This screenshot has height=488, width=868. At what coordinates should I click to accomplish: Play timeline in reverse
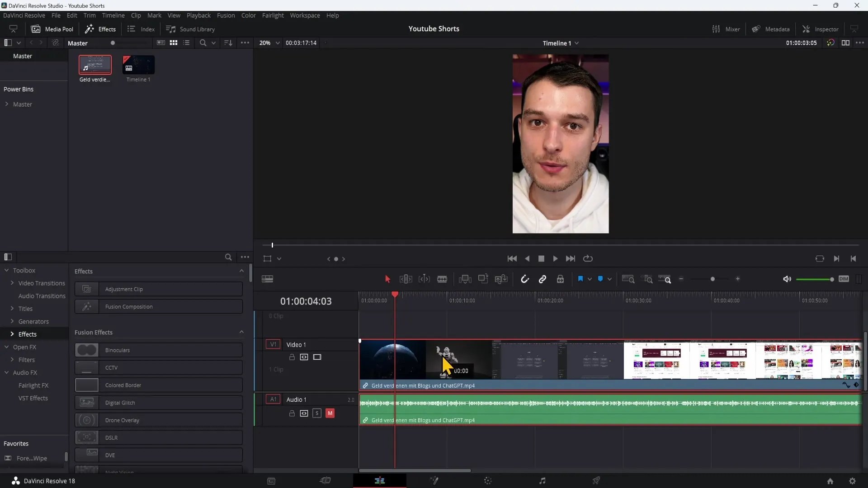[527, 258]
